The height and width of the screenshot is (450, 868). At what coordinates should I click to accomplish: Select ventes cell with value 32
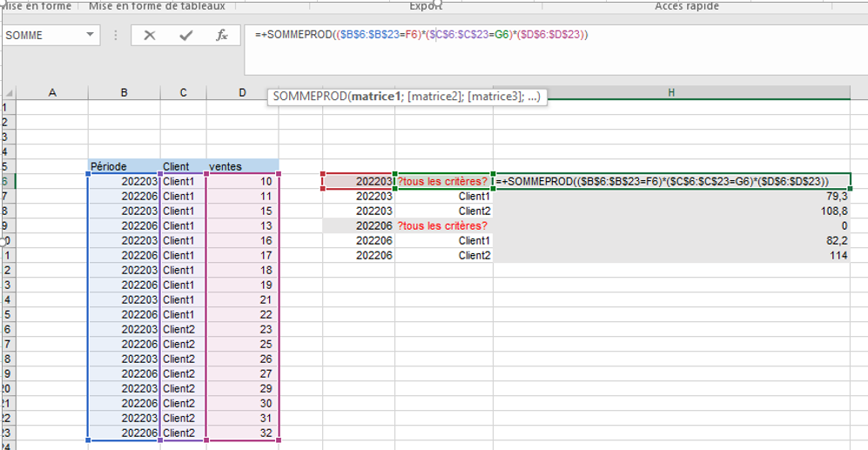point(242,433)
